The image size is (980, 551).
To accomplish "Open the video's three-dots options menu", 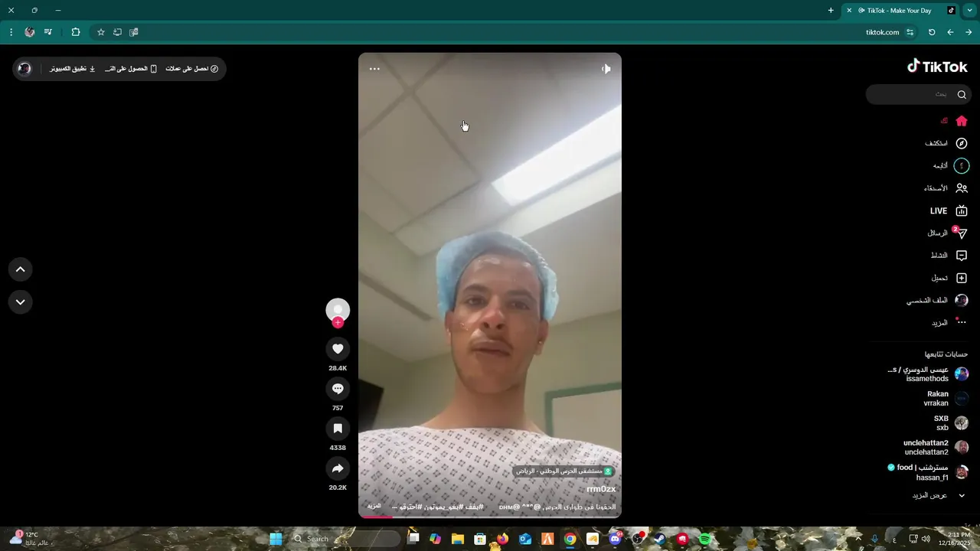I will (x=374, y=69).
